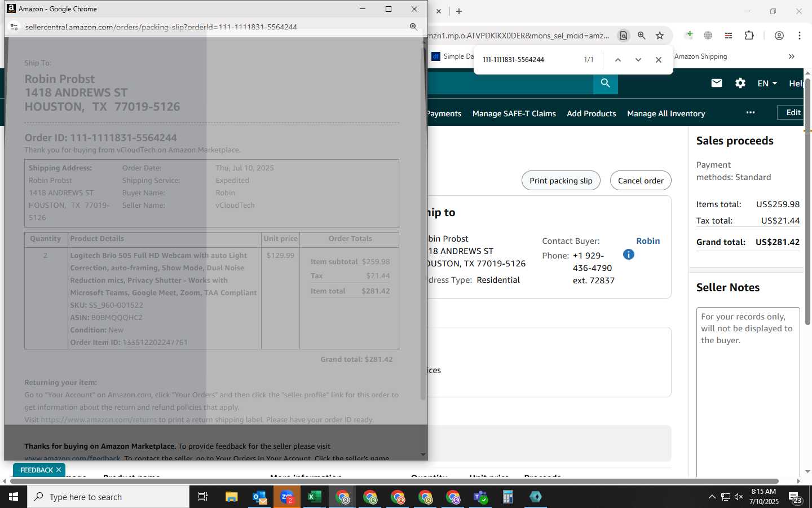Click the red lines extension icon
812x508 pixels.
pyautogui.click(x=729, y=35)
